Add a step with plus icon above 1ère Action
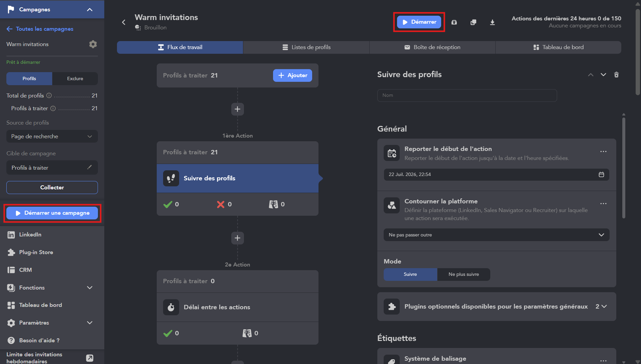 [x=238, y=109]
